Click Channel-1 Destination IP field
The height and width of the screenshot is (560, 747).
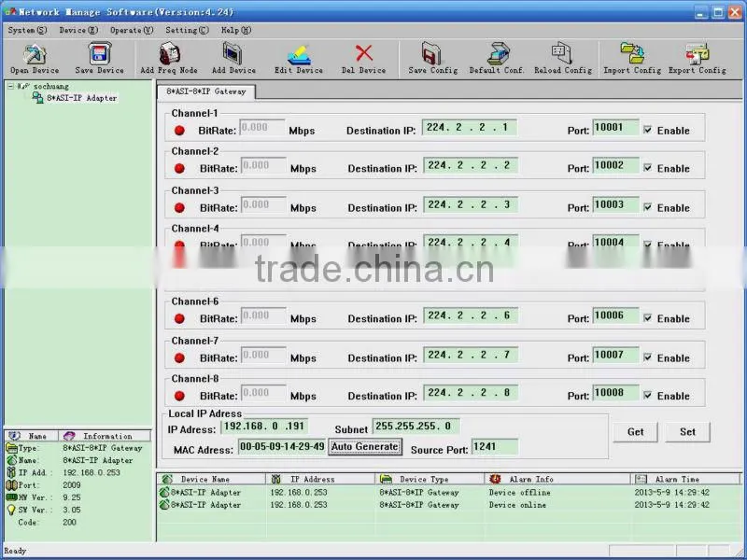click(x=470, y=128)
